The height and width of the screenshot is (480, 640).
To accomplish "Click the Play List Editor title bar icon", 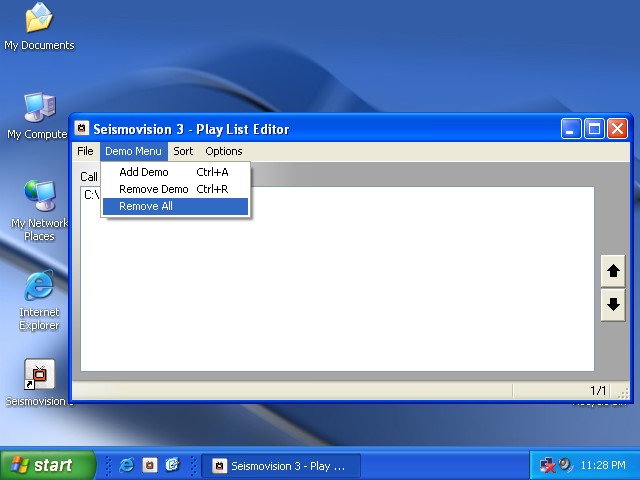I will point(82,129).
